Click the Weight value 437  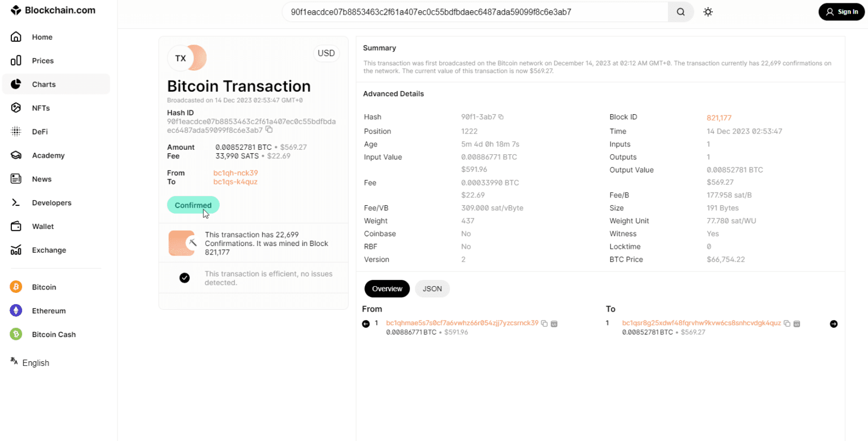point(467,221)
